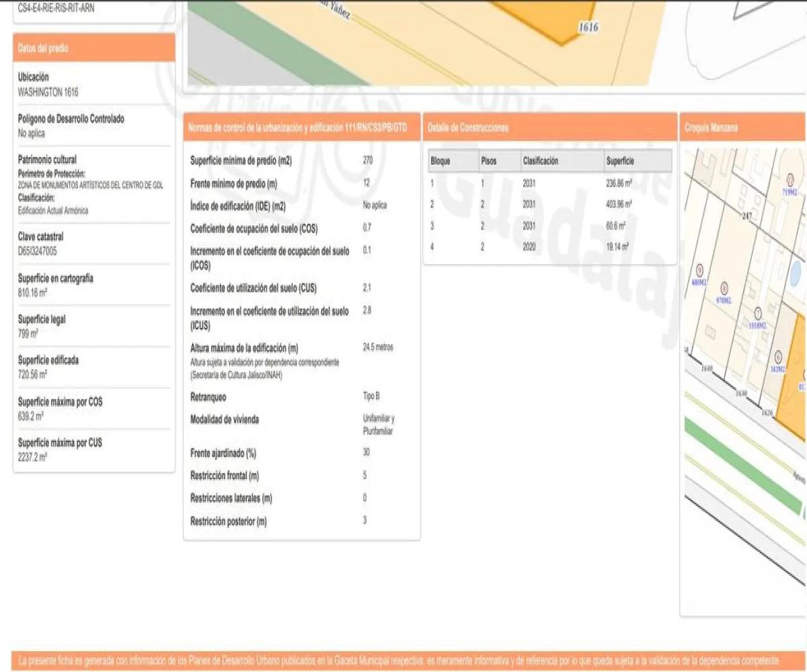Screen dimensions: 807x672
Task: Toggle the Datos del predio section
Action: coord(94,48)
